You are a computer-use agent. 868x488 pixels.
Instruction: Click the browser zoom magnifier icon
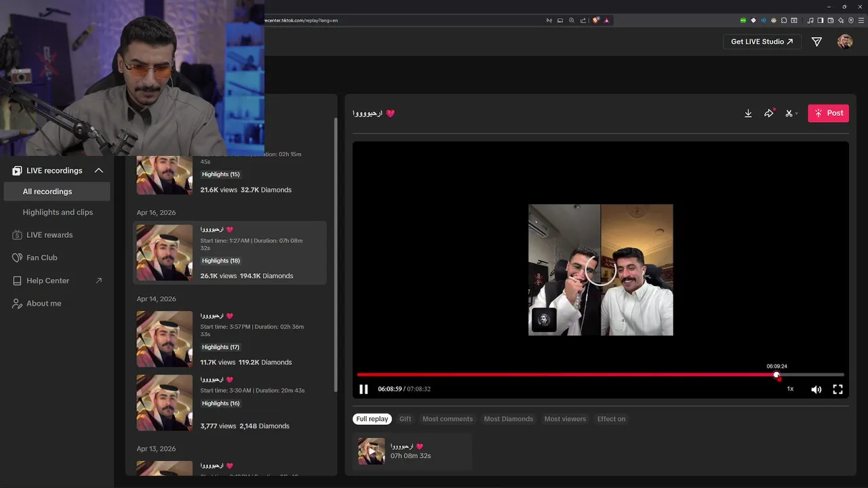(572, 20)
